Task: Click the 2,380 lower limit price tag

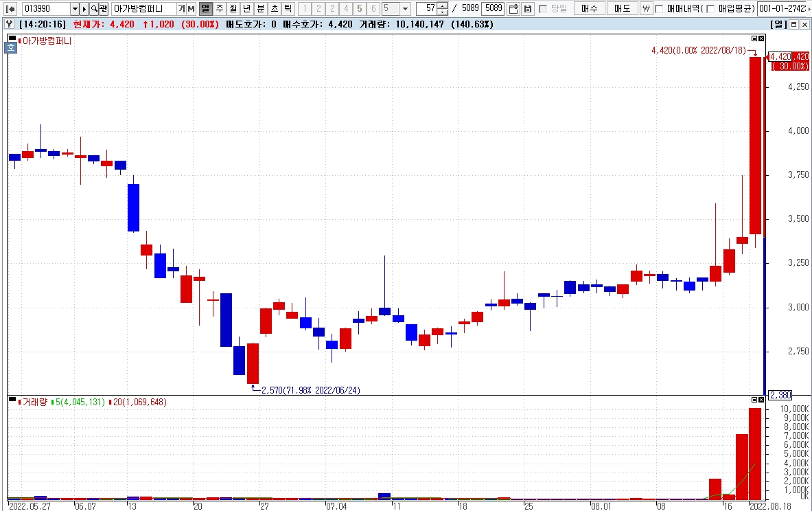Action: (x=780, y=395)
